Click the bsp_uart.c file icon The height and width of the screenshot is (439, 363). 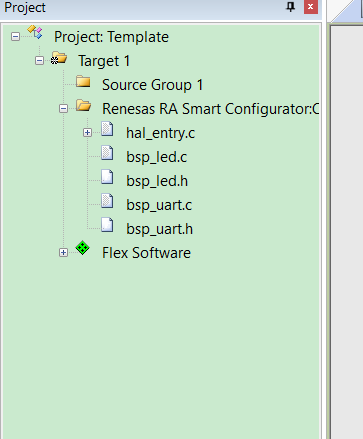107,201
